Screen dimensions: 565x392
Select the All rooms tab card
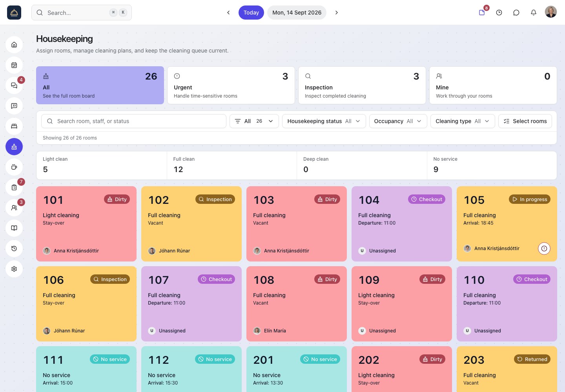(x=100, y=85)
